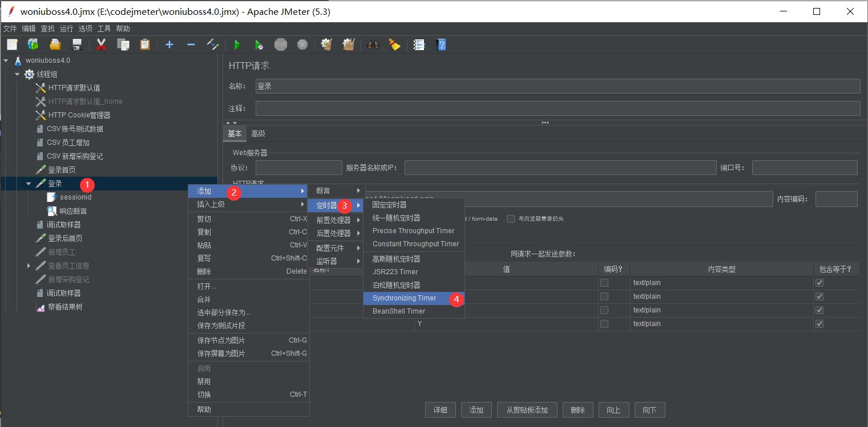Screen dimensions: 868x427
Task: Open the 文件 menu
Action: coord(10,29)
